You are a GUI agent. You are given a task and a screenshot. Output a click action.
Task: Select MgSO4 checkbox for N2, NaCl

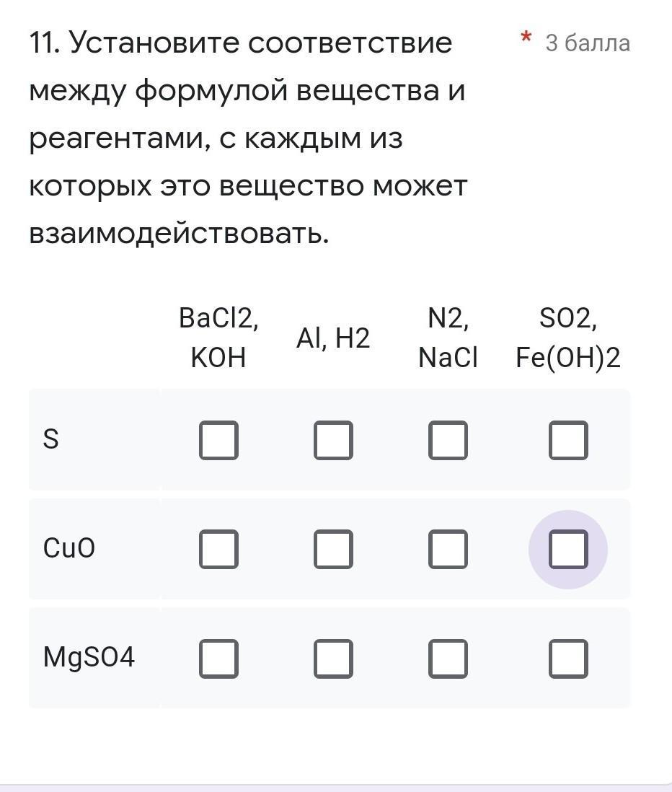448,659
